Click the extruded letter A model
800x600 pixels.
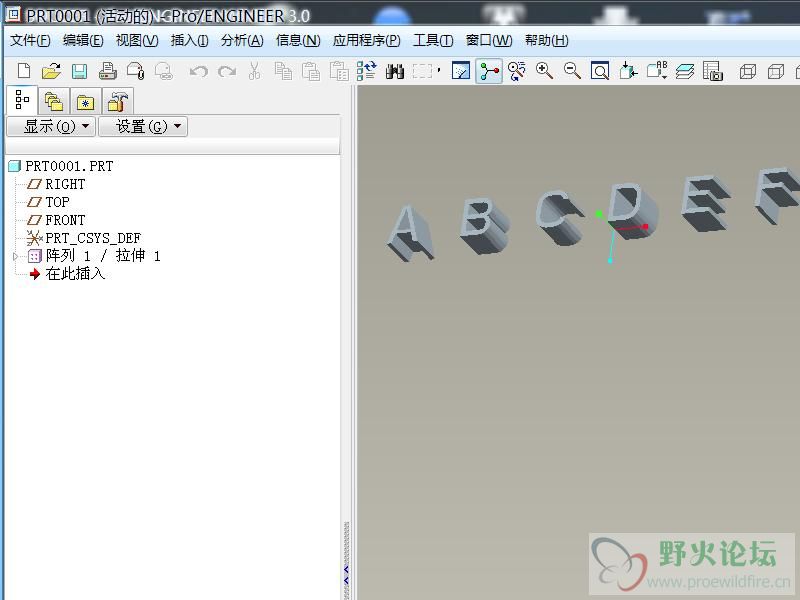(x=410, y=234)
